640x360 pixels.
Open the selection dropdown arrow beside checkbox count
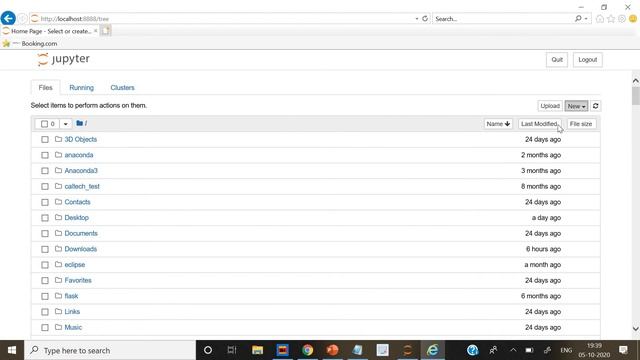click(65, 124)
